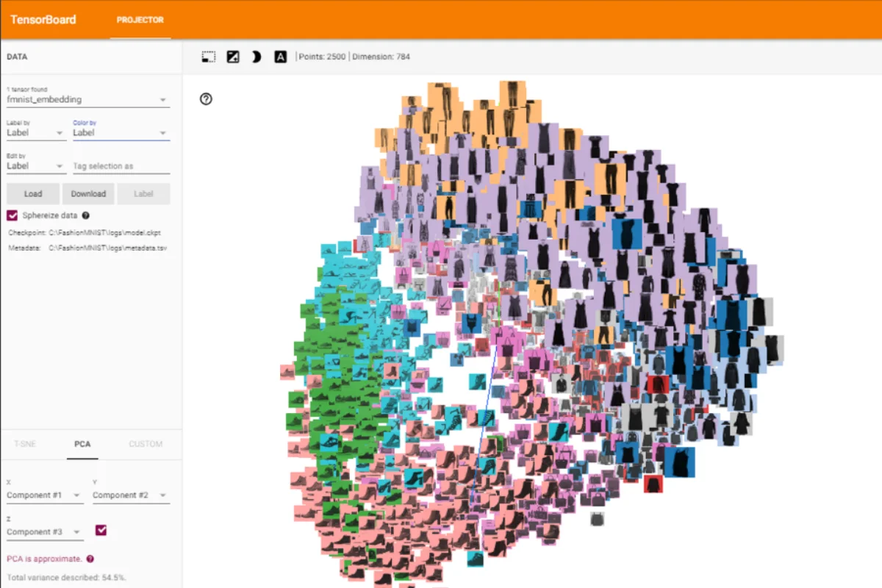This screenshot has width=882, height=588.
Task: Expand the Label by dropdown
Action: pyautogui.click(x=33, y=132)
